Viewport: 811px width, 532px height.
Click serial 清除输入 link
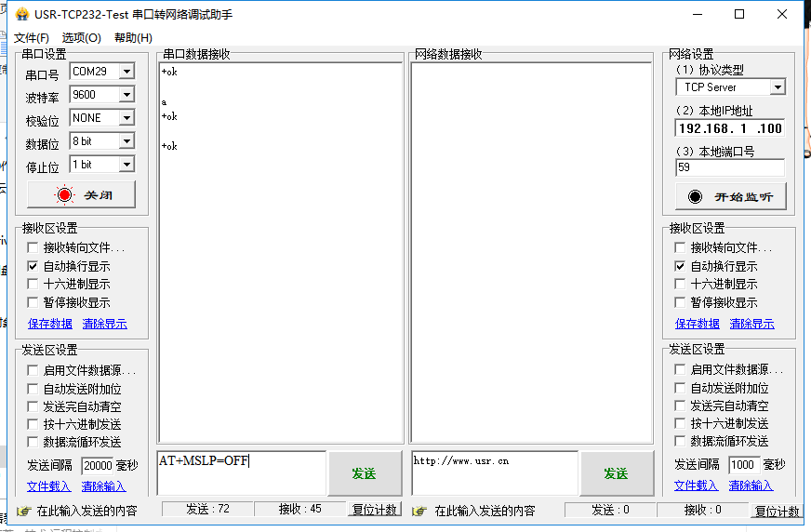103,486
